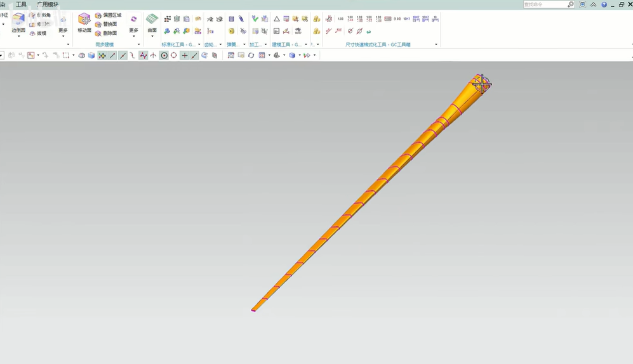Viewport: 633px width, 364px height.
Task: Open the 应用模块 tab
Action: [48, 4]
